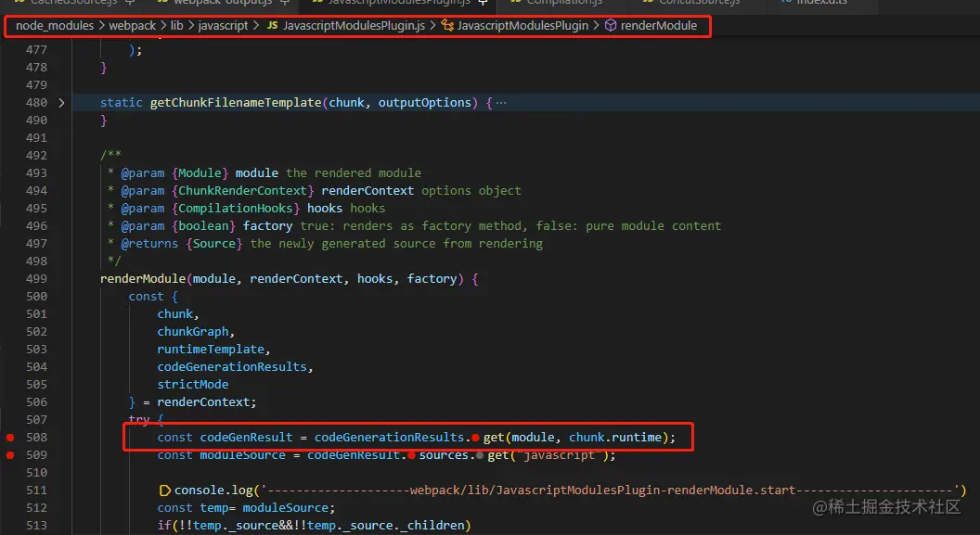Open webpack breadcrumb segment
Viewport: 980px width, 535px height.
pos(132,26)
